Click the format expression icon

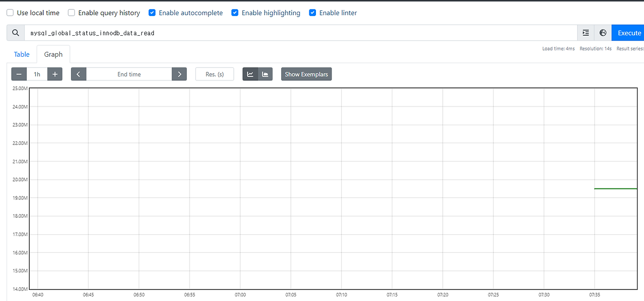[x=586, y=33]
